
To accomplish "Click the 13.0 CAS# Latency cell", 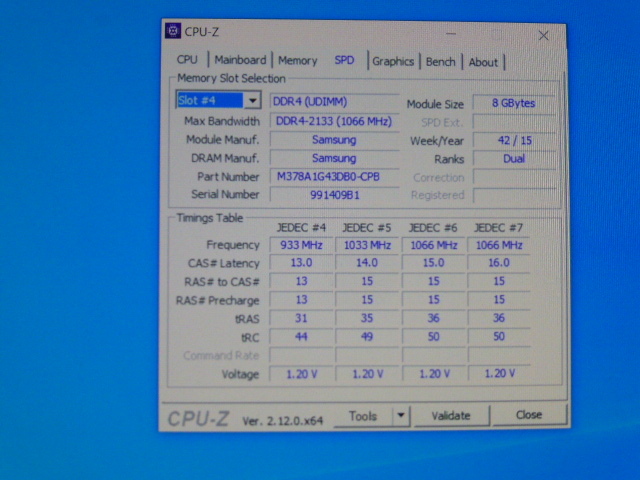I will tap(301, 263).
